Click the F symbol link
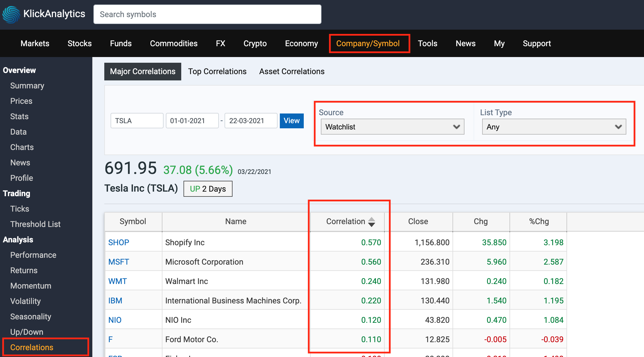Viewport: 644px width, 357px height. 111,339
